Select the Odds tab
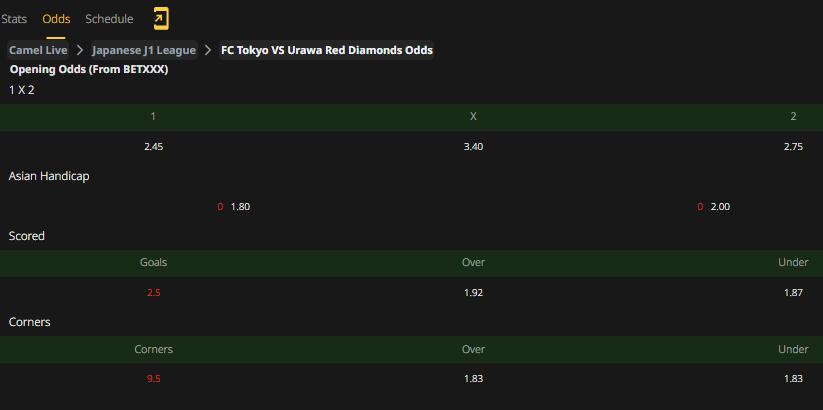The height and width of the screenshot is (410, 823). [56, 19]
